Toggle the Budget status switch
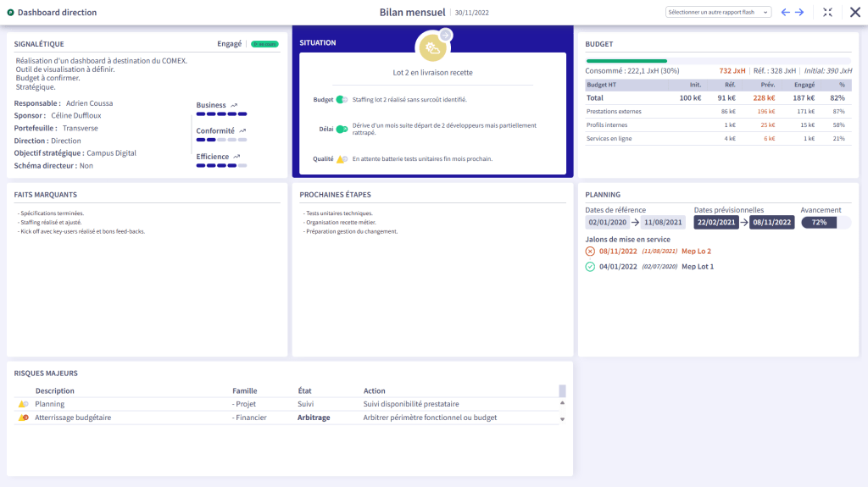 pyautogui.click(x=342, y=100)
